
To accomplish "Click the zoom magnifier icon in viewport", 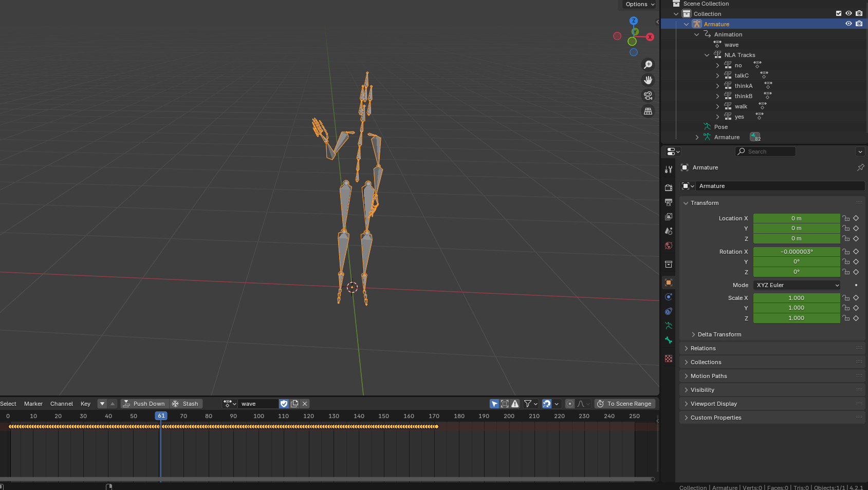I will (648, 65).
